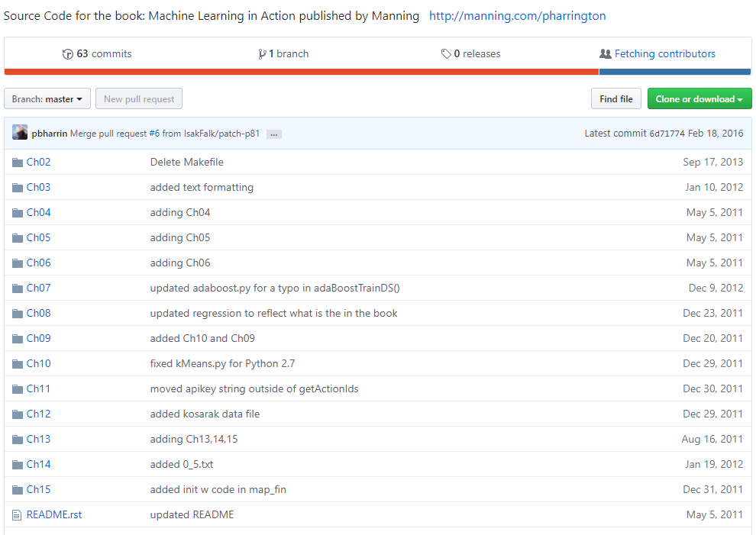Screen dimensions: 756x535
Task: Click the Ch08 folder icon
Action: click(x=18, y=313)
